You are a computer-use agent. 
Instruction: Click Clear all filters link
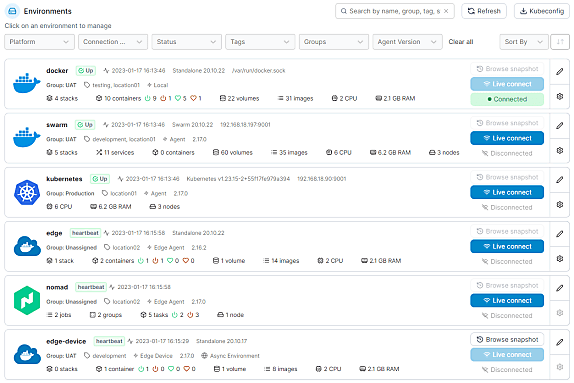pos(461,42)
